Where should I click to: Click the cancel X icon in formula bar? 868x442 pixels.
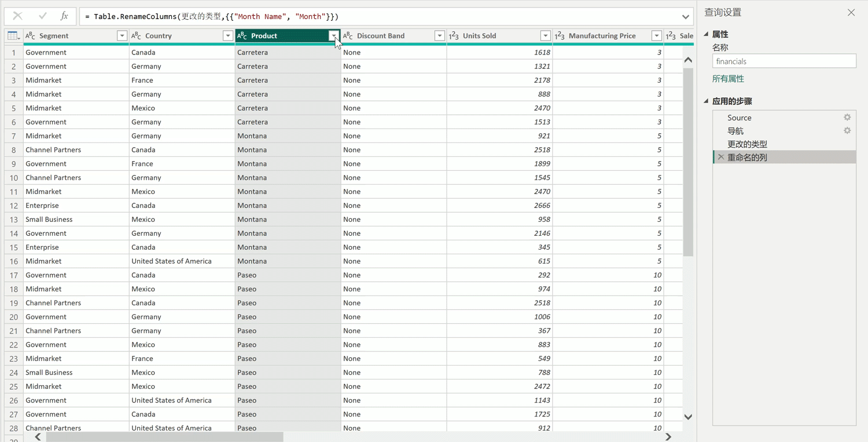(17, 16)
